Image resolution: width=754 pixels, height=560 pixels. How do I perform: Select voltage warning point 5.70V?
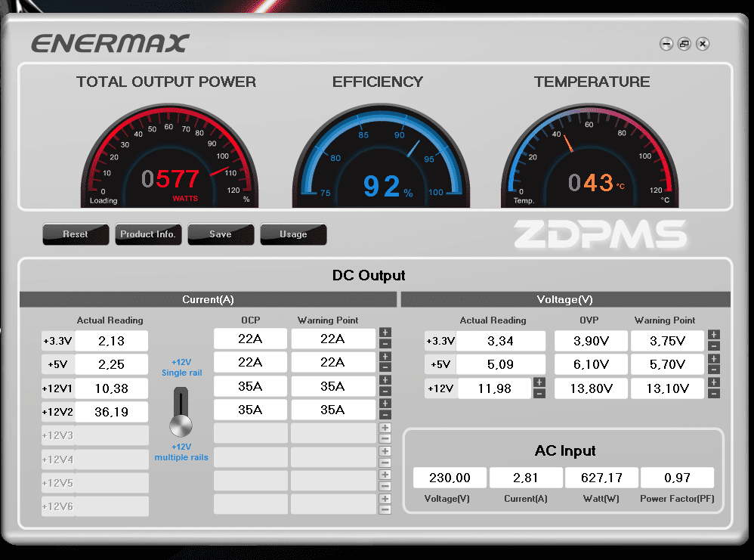coord(667,364)
